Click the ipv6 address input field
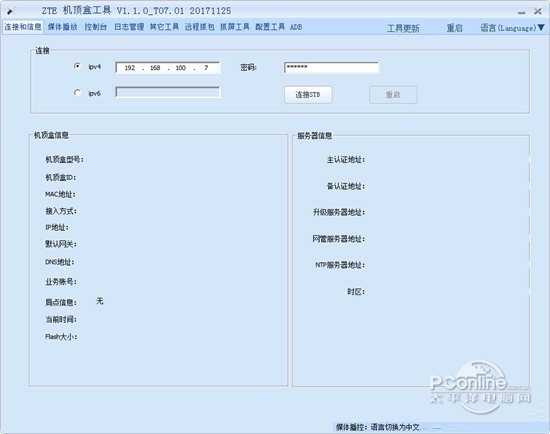The width and height of the screenshot is (550, 434). click(x=168, y=92)
